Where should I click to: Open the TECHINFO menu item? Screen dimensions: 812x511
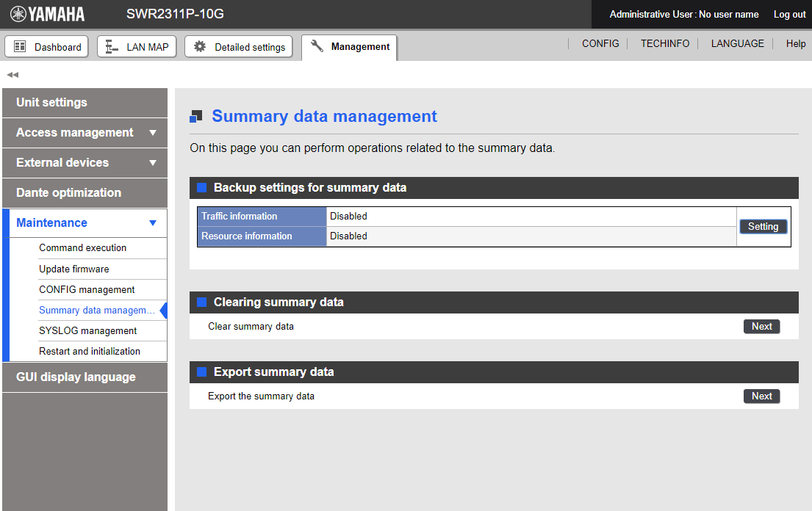pos(664,44)
